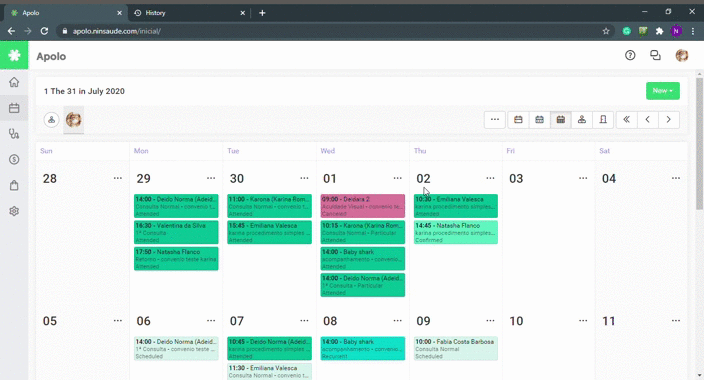Go to previous month arrow
Viewport: 704px width, 380px height.
[x=647, y=119]
